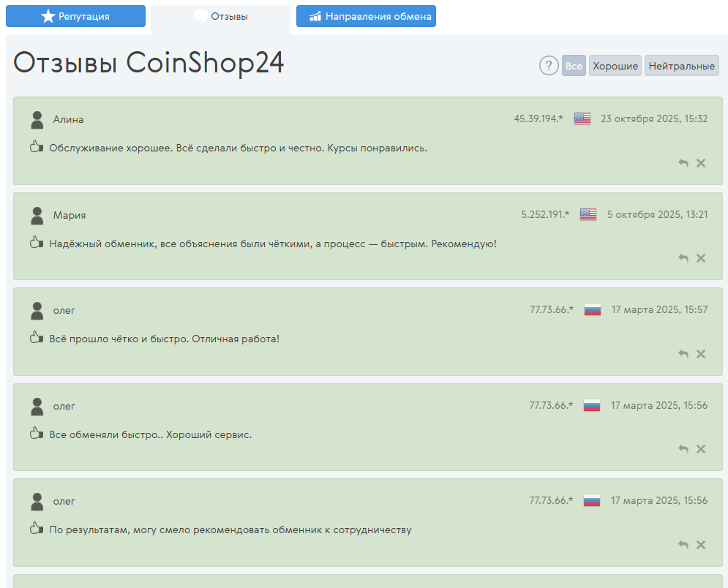Click the thumbs-up icon on Алина's review
728x588 pixels.
(36, 146)
